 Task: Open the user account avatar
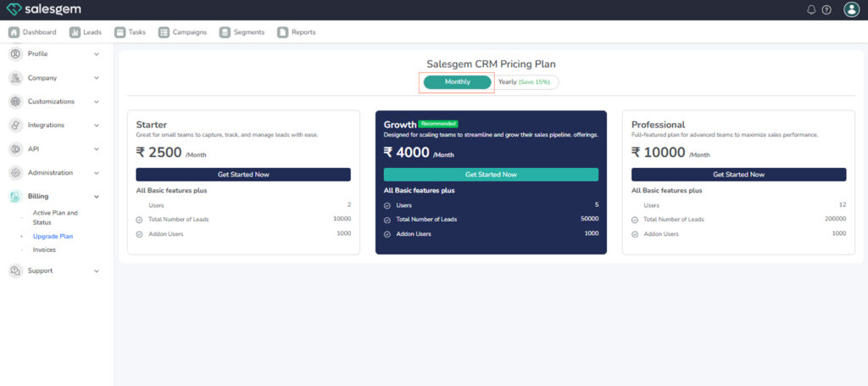pos(851,9)
